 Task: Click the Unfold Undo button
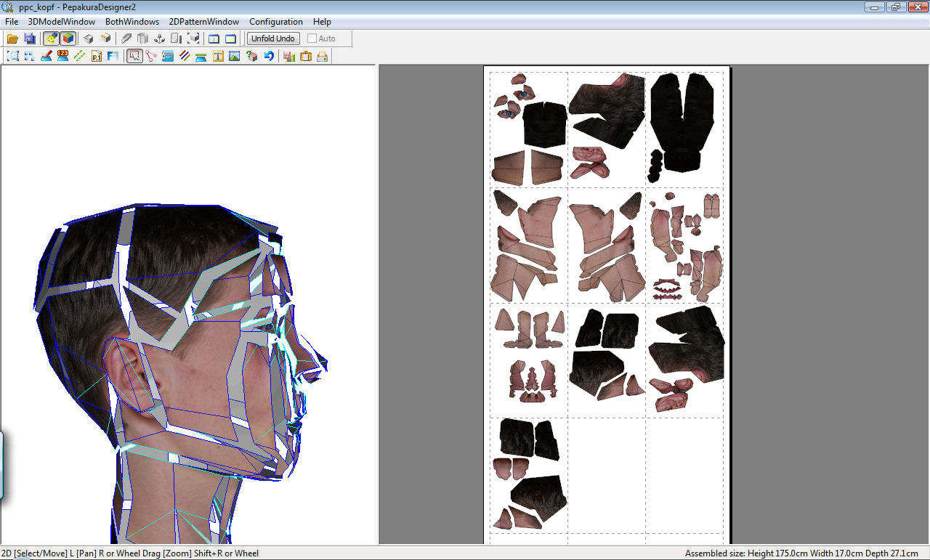point(273,38)
